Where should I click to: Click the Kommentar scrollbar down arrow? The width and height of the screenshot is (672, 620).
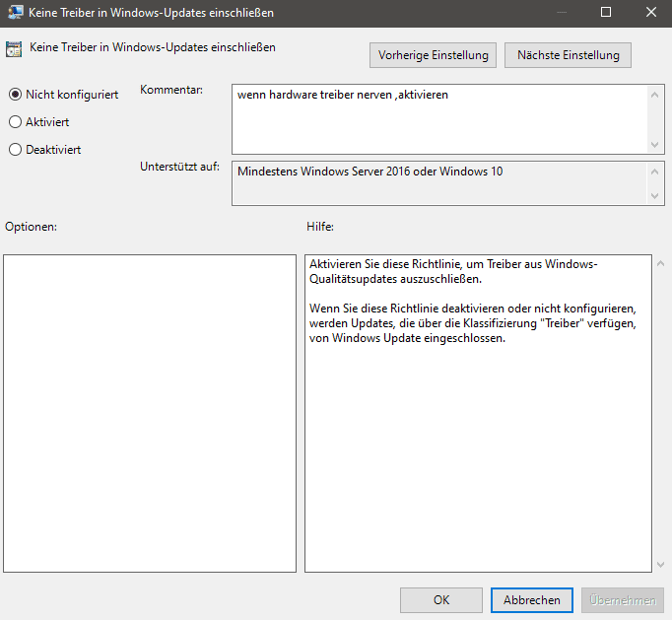654,145
